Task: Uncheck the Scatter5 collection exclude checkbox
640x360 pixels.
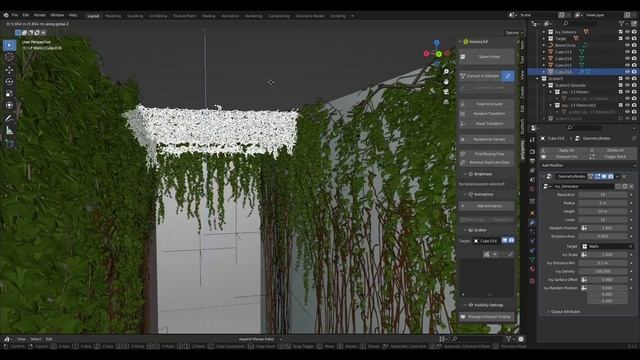Action: [621, 78]
